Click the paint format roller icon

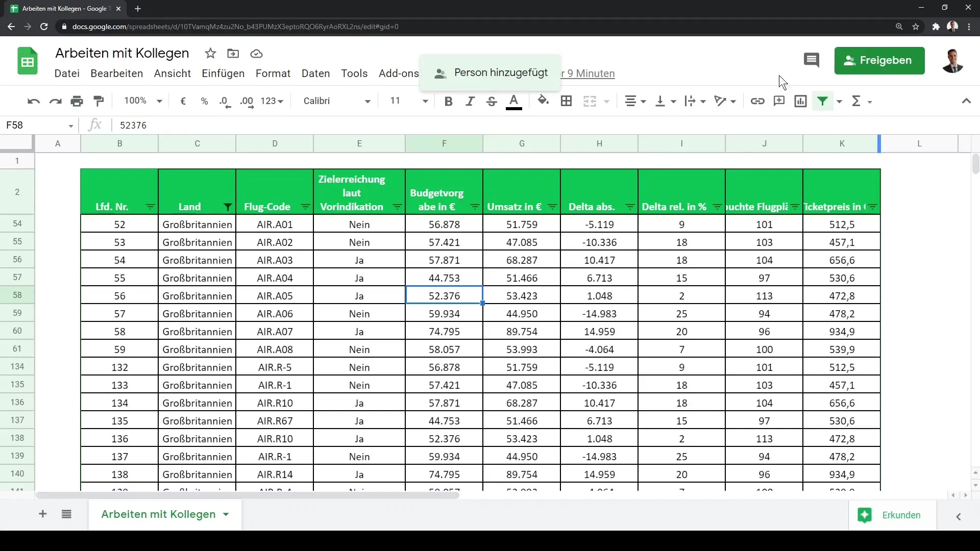point(99,101)
